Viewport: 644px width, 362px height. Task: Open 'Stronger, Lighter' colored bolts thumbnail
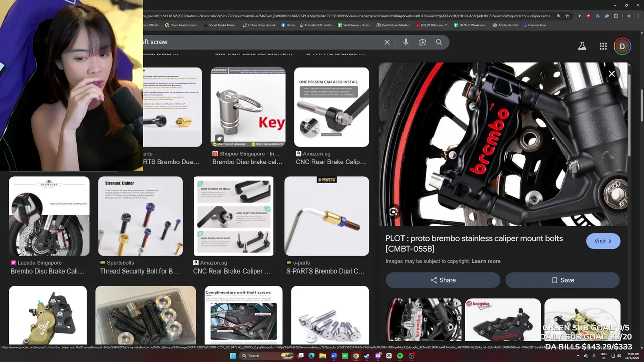140,216
